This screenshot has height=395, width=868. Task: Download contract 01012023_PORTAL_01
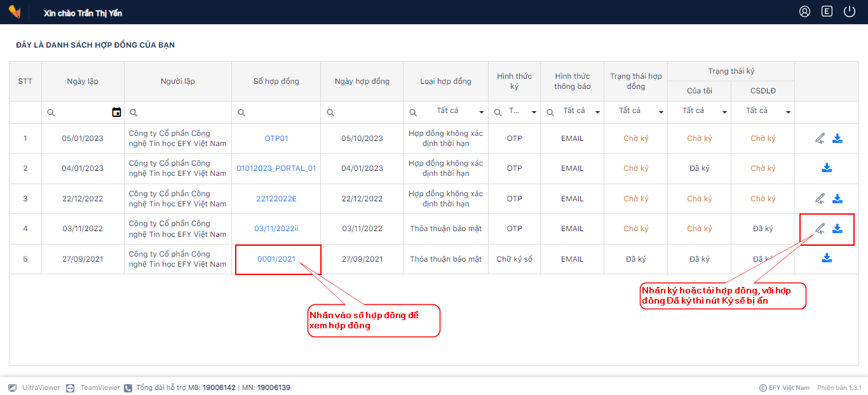827,168
